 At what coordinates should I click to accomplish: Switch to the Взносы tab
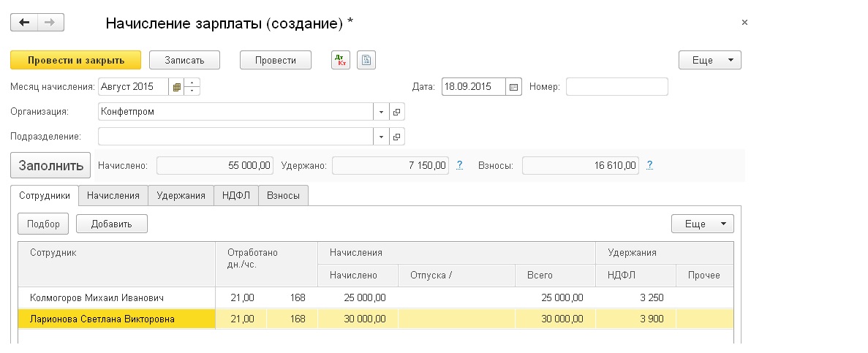[x=284, y=195]
